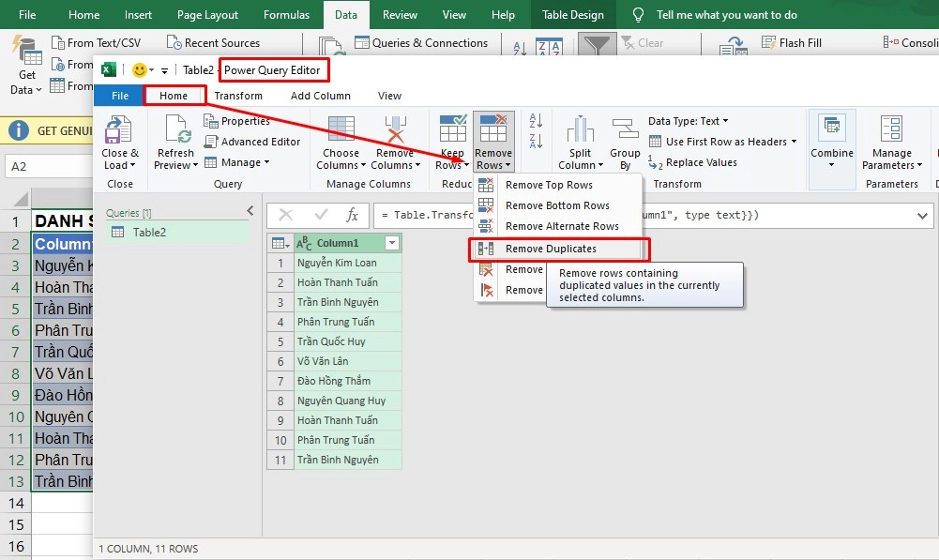939x560 pixels.
Task: Open the Add Column tab
Action: point(320,96)
